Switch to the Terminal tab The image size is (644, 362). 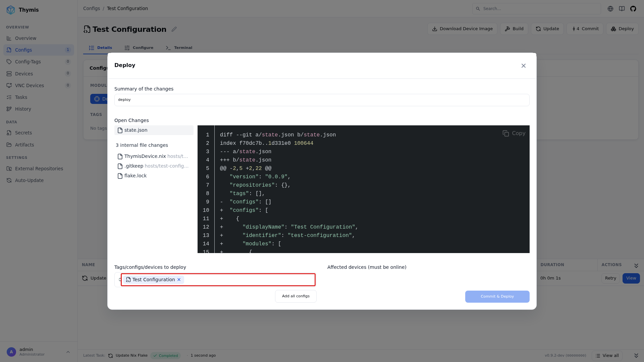point(179,48)
